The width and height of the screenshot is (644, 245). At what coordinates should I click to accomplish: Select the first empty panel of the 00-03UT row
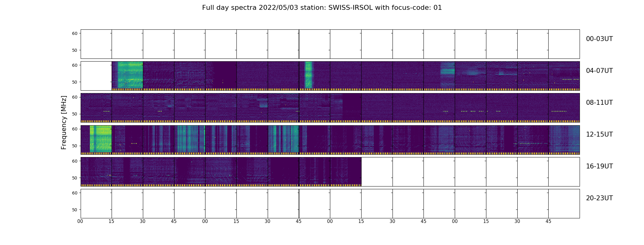pyautogui.click(x=96, y=44)
